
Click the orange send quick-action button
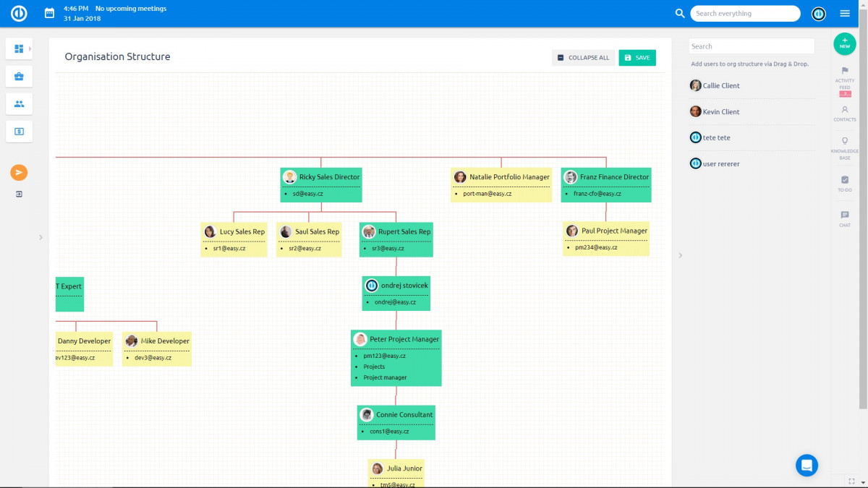click(19, 172)
